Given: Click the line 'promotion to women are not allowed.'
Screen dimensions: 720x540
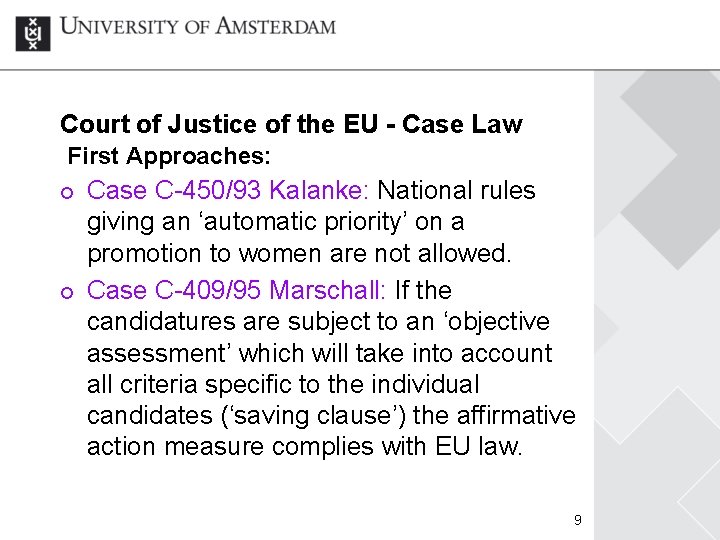Looking at the screenshot, I should 299,253.
